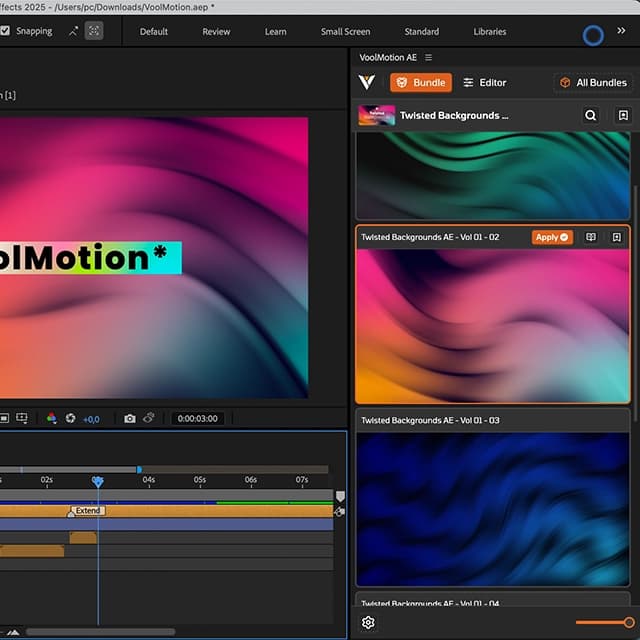Bookmark the Vol 01 - 02 preset
640x640 pixels.
[x=616, y=237]
